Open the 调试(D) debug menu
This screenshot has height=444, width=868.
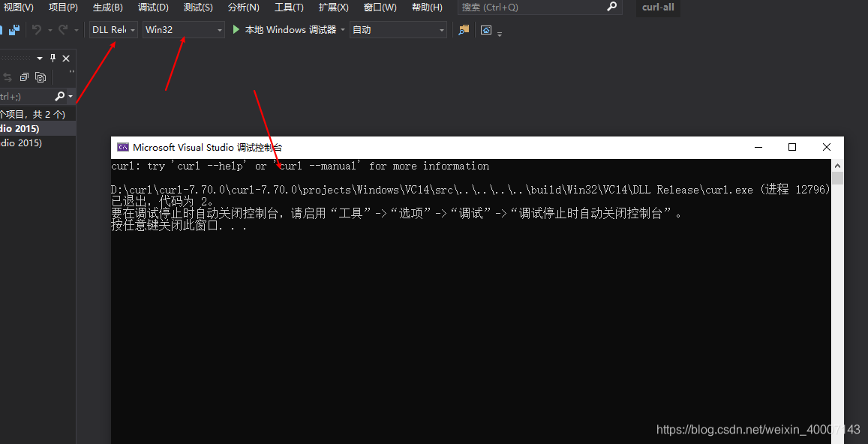[153, 7]
